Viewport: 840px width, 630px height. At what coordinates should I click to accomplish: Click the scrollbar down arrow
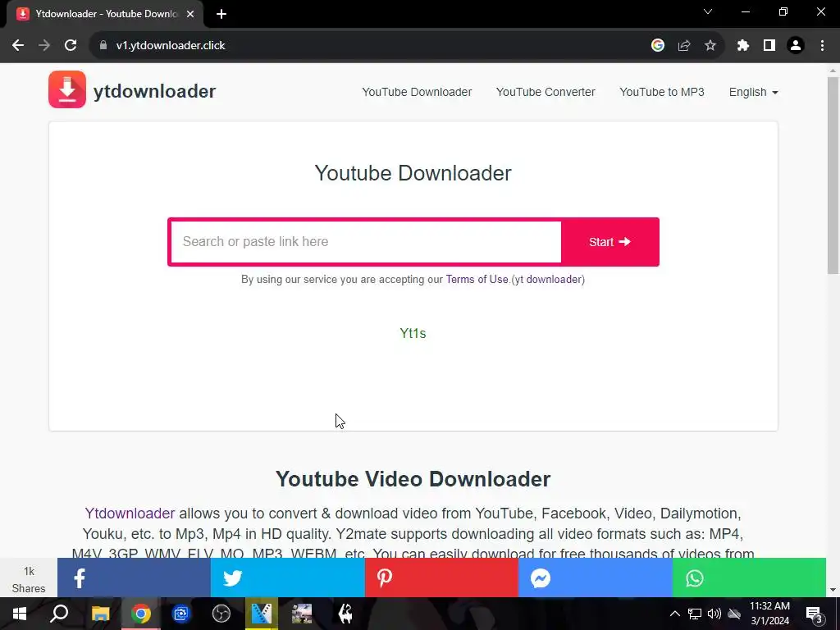coord(833,590)
